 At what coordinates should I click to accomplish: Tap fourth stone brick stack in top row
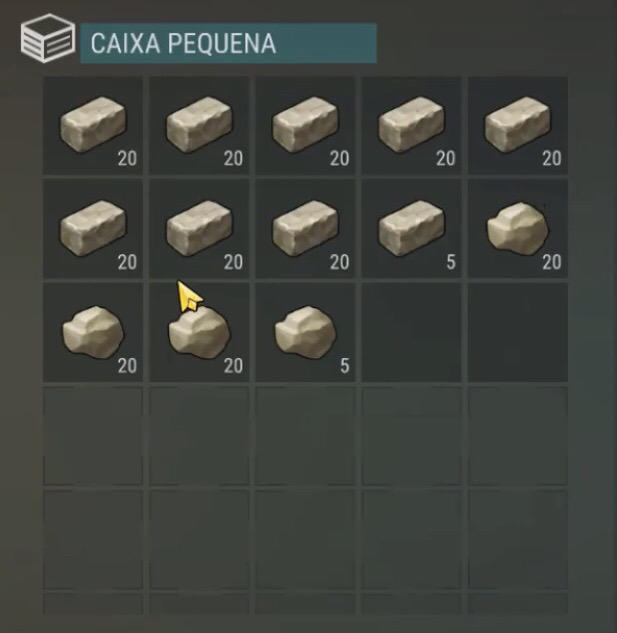coord(411,126)
